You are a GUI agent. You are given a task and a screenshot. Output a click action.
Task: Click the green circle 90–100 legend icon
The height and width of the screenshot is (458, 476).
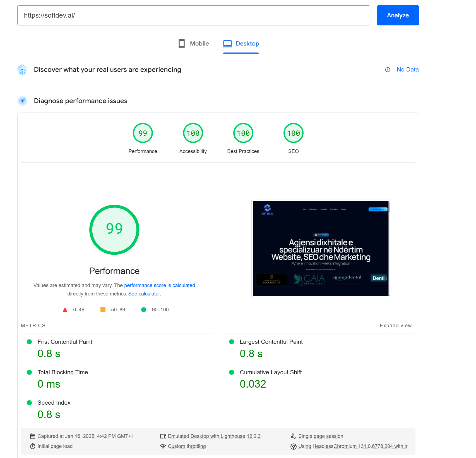coord(144,310)
